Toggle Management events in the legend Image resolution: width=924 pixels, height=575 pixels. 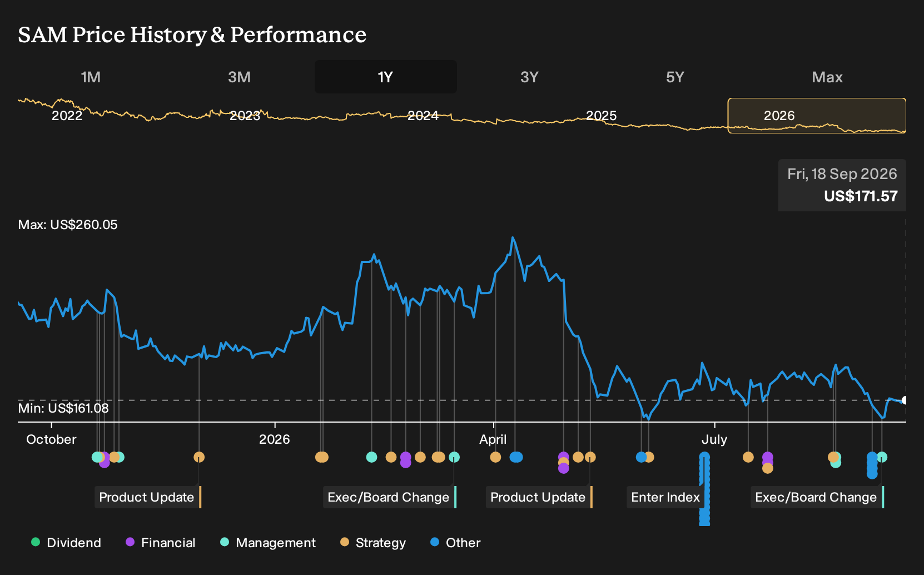point(268,542)
